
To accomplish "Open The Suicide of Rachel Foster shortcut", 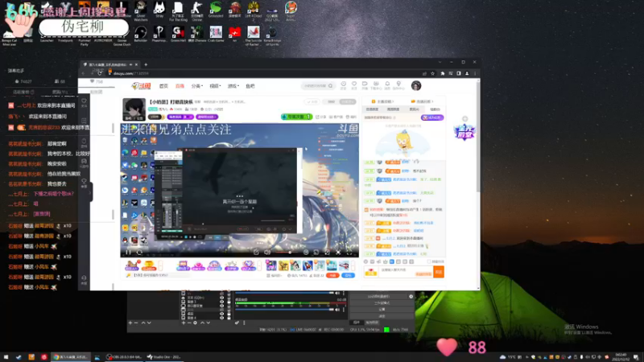I will [x=253, y=35].
